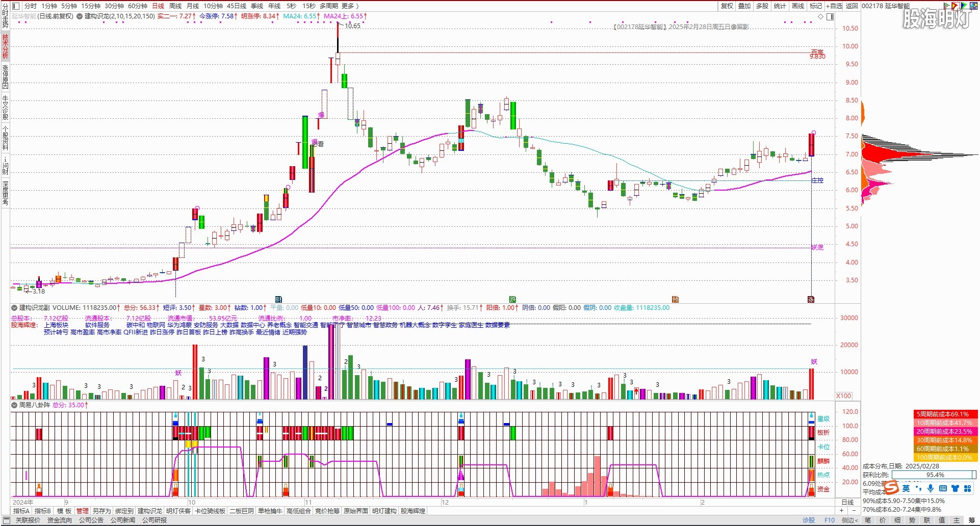
Task: Toggle left panel layout icon beside 分时
Action: click(x=16, y=6)
